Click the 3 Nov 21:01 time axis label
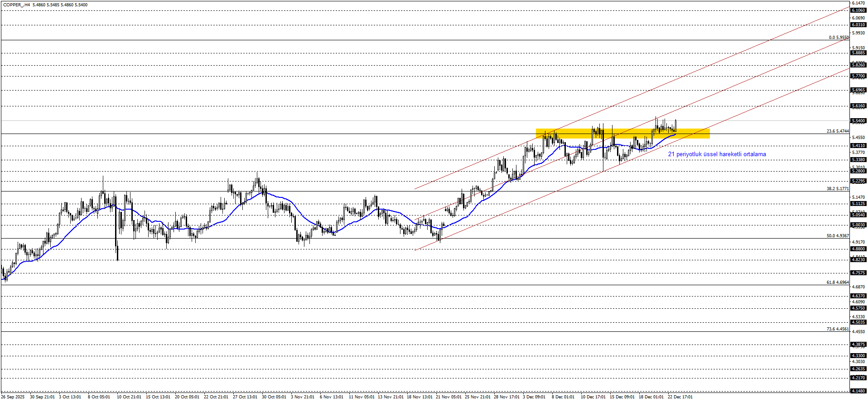 (303, 397)
